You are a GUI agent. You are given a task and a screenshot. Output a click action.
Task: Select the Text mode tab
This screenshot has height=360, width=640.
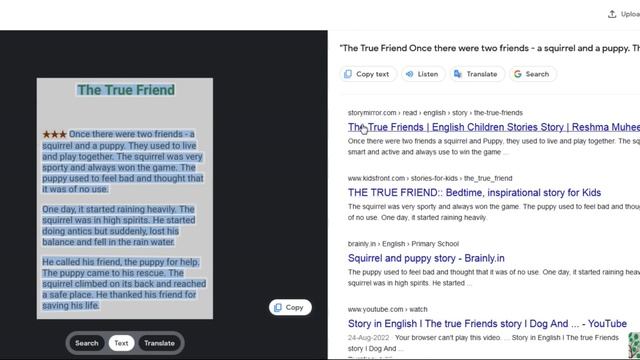pos(121,343)
